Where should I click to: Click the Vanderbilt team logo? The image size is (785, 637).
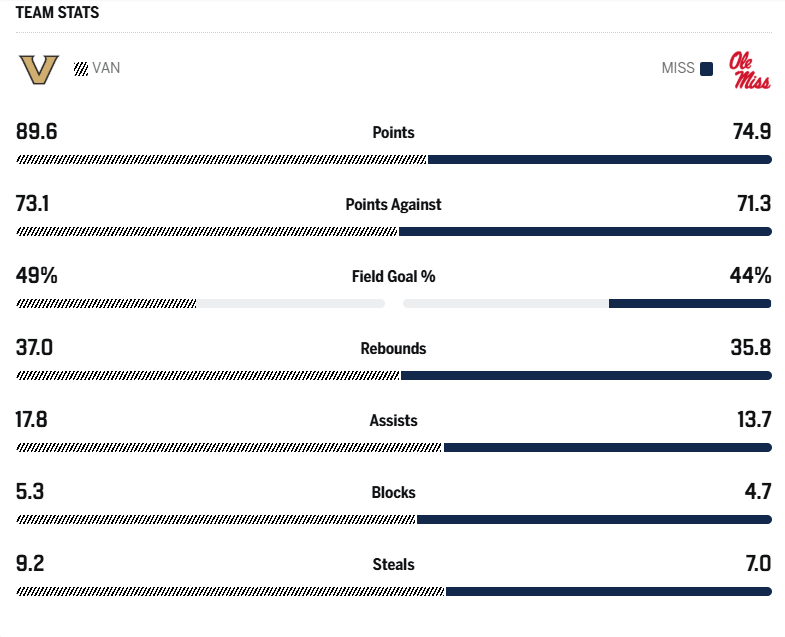coord(39,70)
